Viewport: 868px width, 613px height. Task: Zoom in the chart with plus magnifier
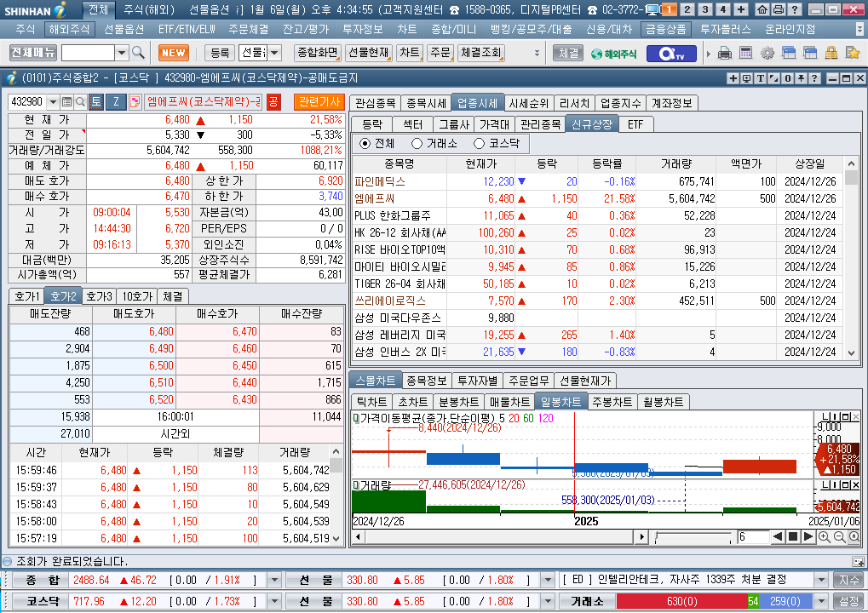click(x=824, y=536)
